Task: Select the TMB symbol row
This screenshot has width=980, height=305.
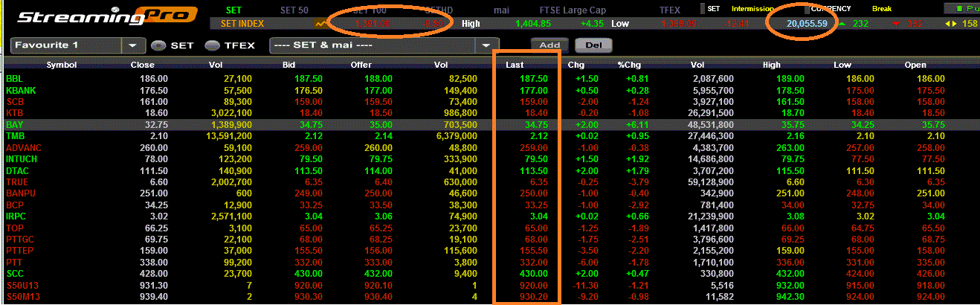Action: coord(490,136)
